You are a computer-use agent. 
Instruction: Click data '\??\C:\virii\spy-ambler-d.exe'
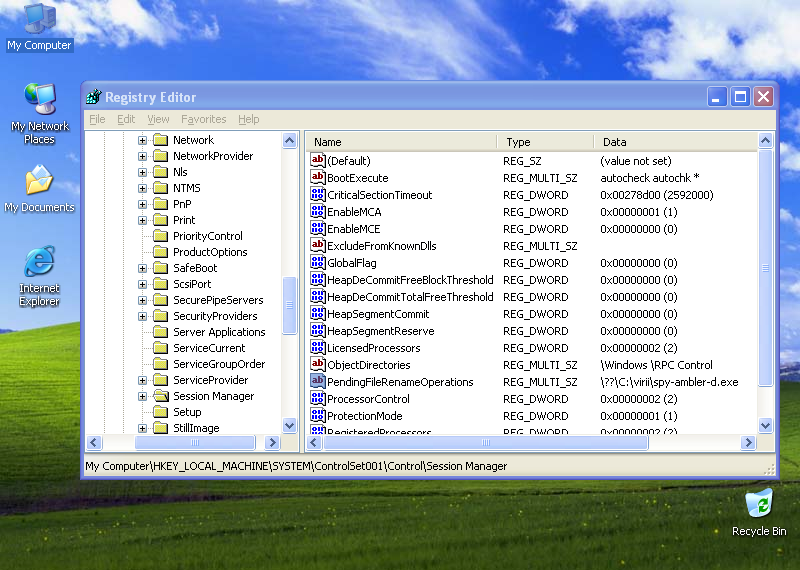coord(669,382)
